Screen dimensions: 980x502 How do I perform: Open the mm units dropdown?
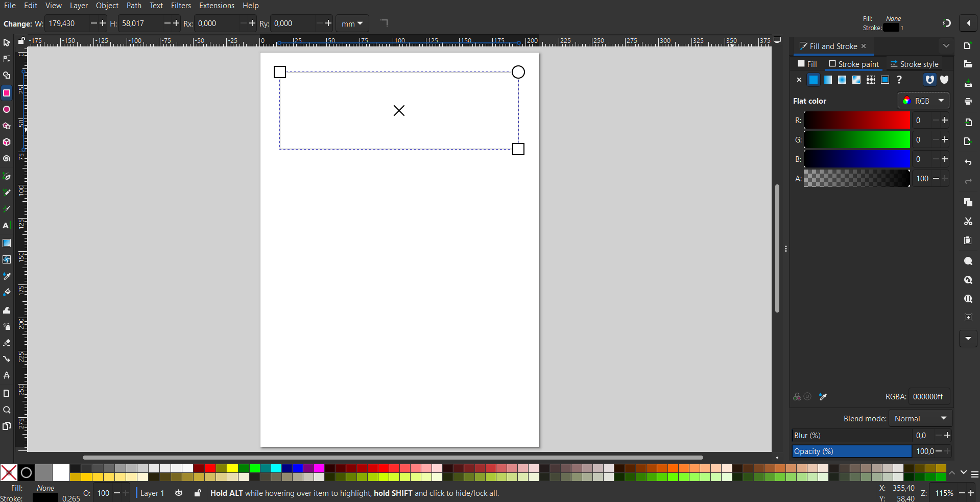click(x=352, y=23)
